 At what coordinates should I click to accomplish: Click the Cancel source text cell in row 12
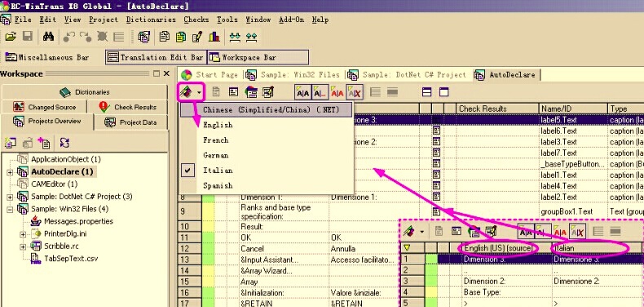(284, 248)
